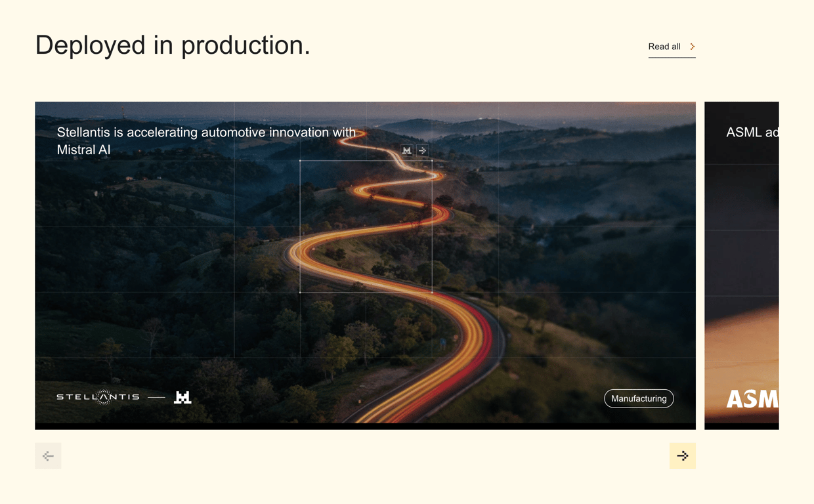Viewport: 814px width, 504px height.
Task: Open the ASML case study card
Action: (x=742, y=266)
